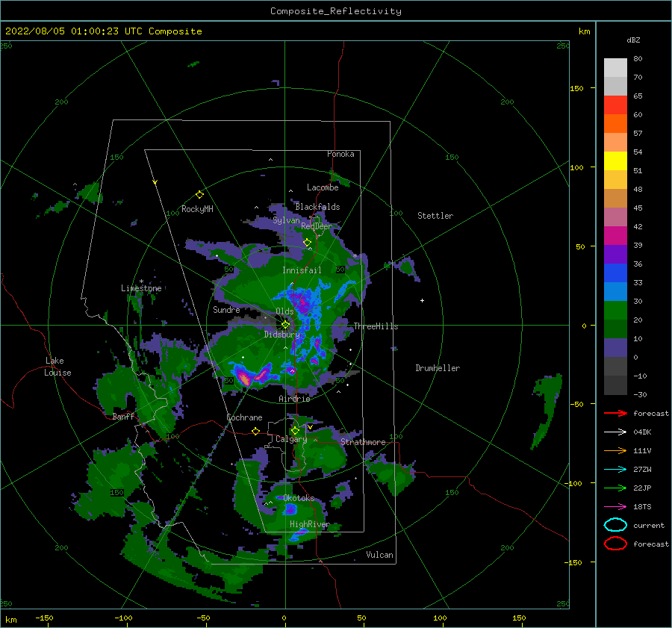The image size is (672, 628).
Task: Click the Cochrane label
Action: 244,417
